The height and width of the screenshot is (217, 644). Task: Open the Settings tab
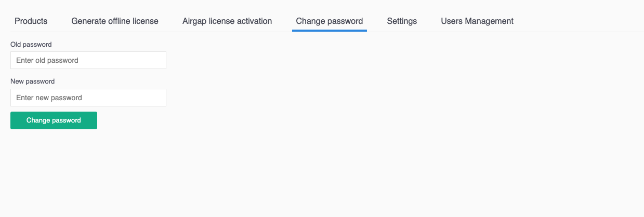pyautogui.click(x=402, y=21)
